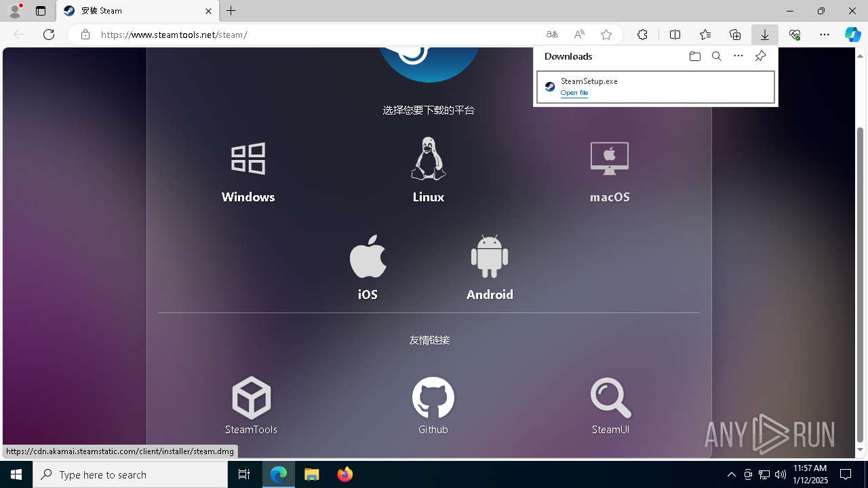This screenshot has height=488, width=868.
Task: Click the Open file link for SteamSetup.exe
Action: pos(574,93)
